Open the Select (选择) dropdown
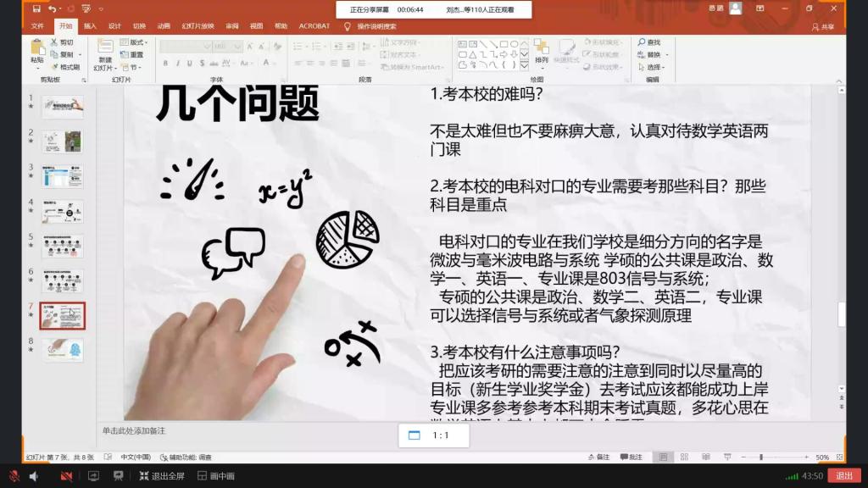 coord(651,66)
